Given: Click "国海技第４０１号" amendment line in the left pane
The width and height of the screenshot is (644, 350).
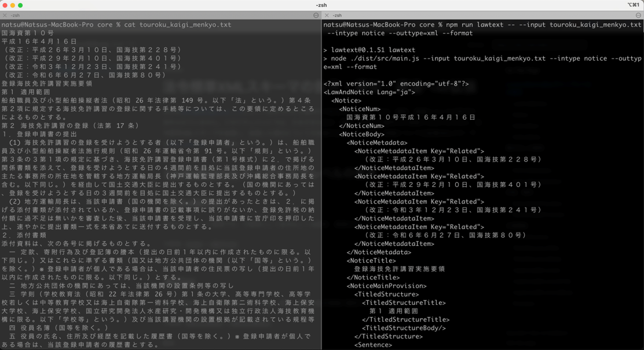Looking at the screenshot, I should tap(92, 58).
